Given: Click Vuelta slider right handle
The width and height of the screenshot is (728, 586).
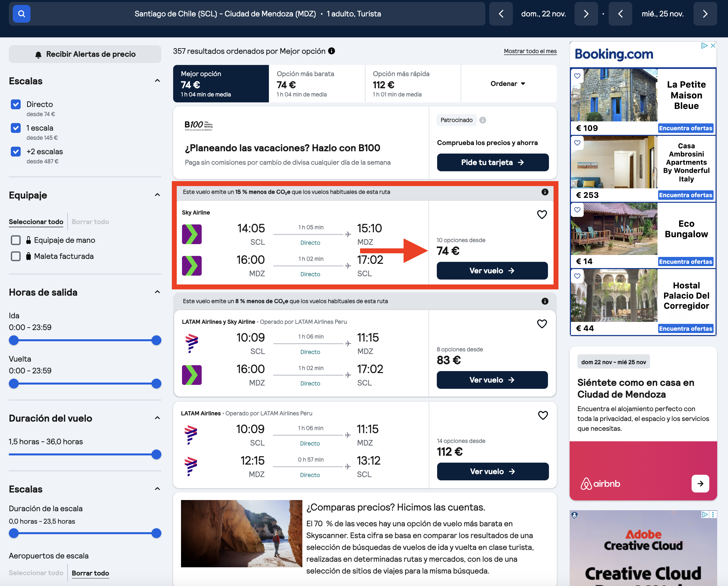Looking at the screenshot, I should [x=156, y=384].
